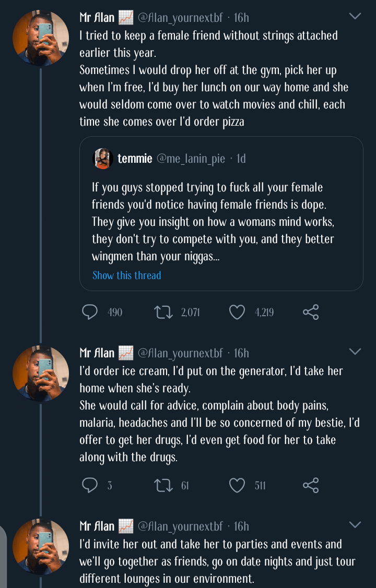The height and width of the screenshot is (588, 376).
Task: Share the second tweet about ice cream
Action: 311,486
